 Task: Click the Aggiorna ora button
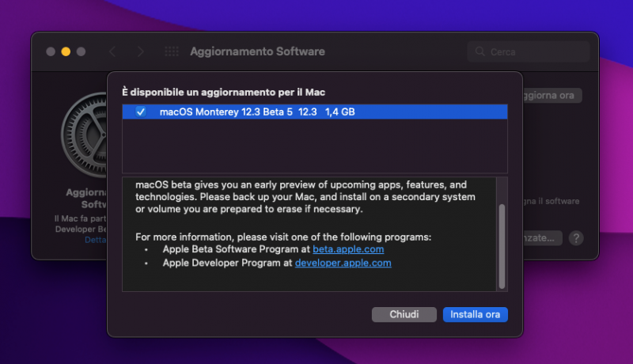552,96
